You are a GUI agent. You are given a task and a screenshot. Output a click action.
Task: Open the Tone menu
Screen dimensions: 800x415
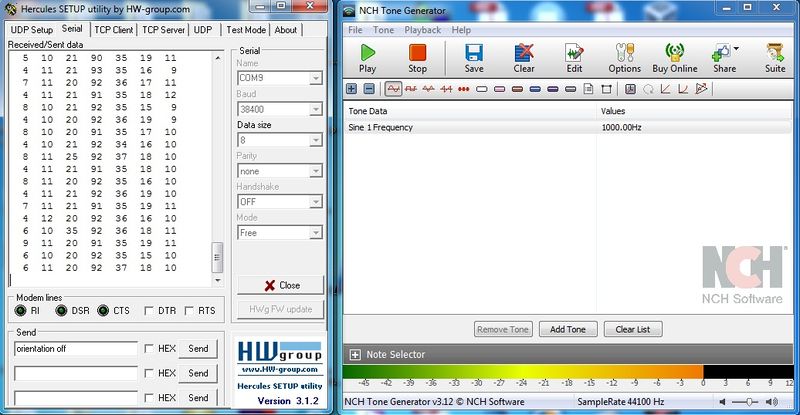(x=383, y=30)
